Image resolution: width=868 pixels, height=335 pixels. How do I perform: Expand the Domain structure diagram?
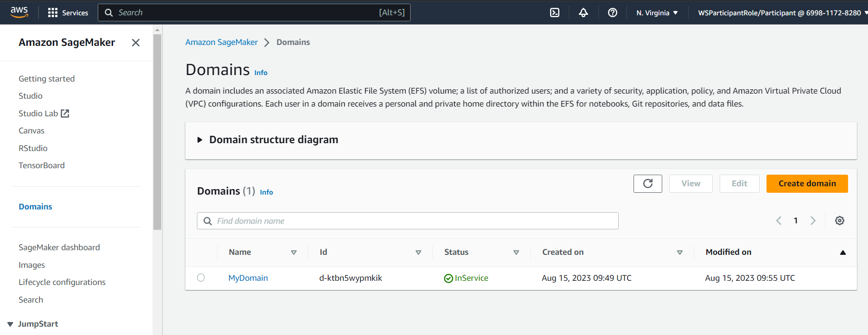click(200, 139)
